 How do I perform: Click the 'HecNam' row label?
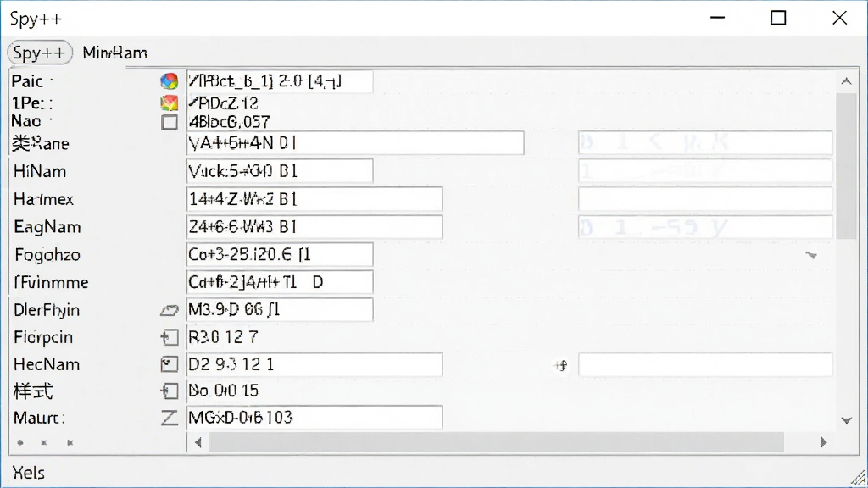[47, 364]
